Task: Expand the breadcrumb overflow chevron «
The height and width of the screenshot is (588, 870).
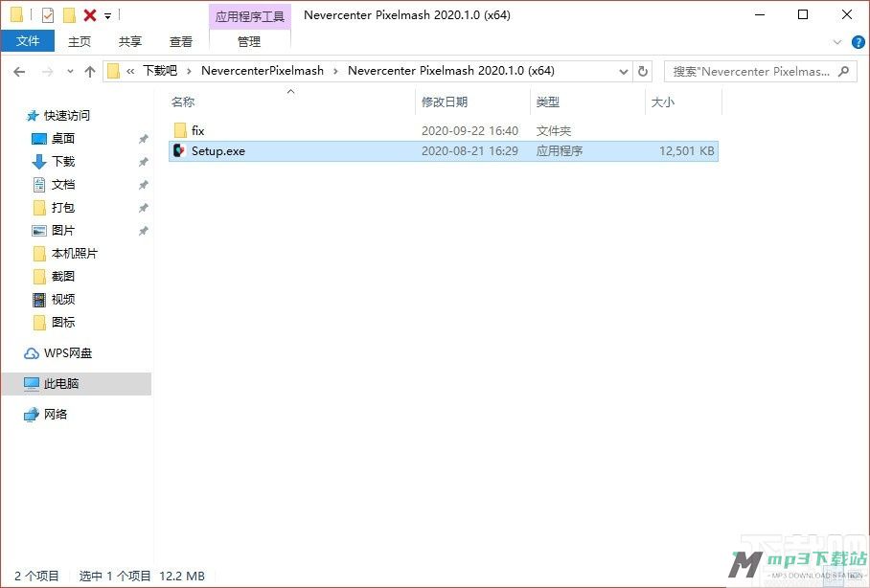Action: point(130,71)
